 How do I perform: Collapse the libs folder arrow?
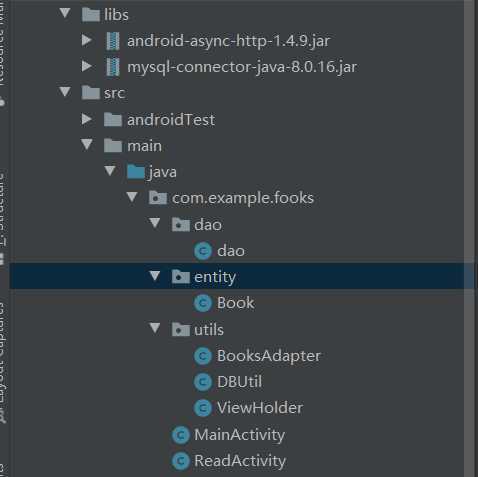point(65,13)
